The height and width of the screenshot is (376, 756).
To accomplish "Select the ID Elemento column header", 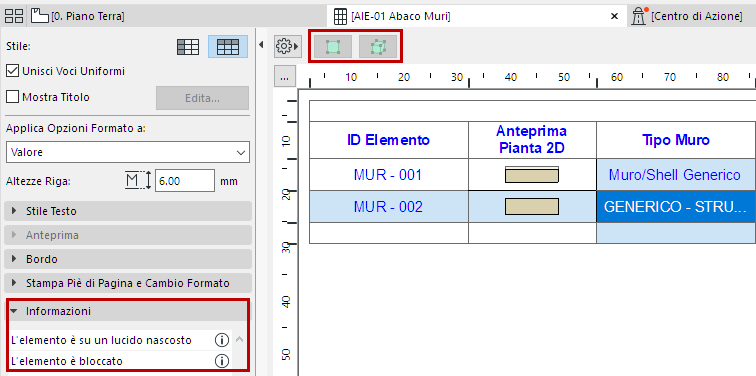I will 389,140.
